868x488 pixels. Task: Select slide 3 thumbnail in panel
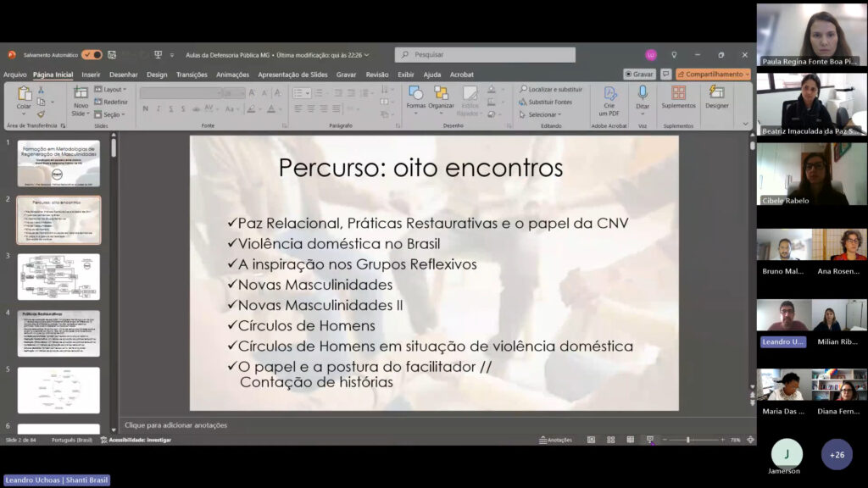pos(58,276)
